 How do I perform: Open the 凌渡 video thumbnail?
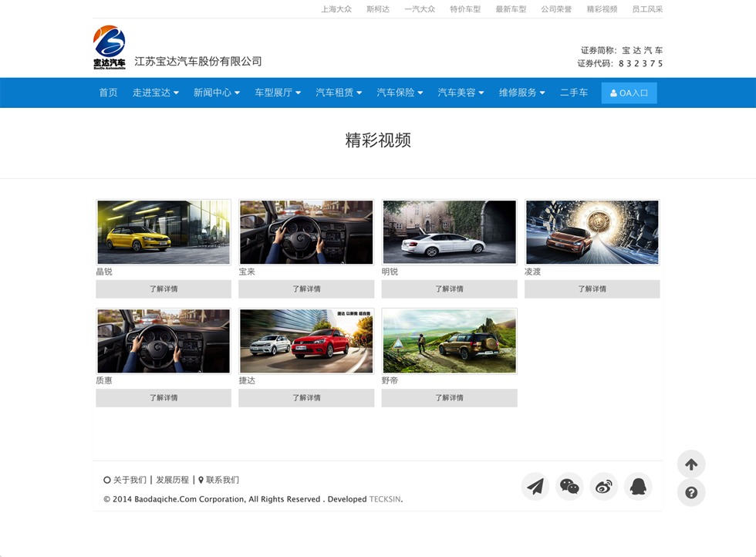coord(592,232)
